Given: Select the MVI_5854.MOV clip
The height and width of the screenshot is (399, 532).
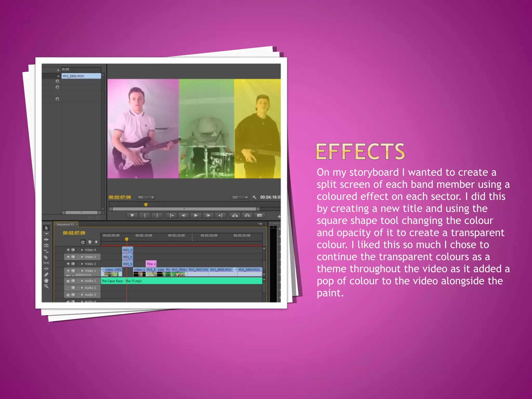Looking at the screenshot, I should tap(250, 272).
